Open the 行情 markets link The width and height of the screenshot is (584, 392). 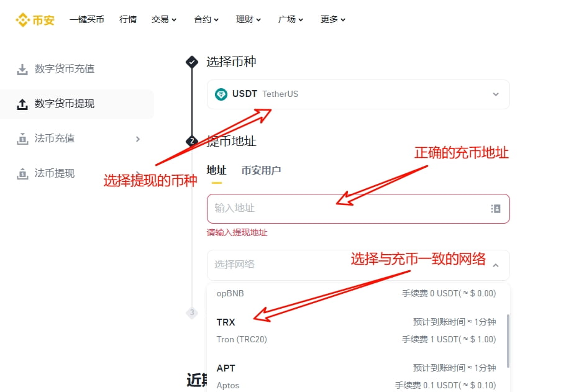tap(128, 19)
